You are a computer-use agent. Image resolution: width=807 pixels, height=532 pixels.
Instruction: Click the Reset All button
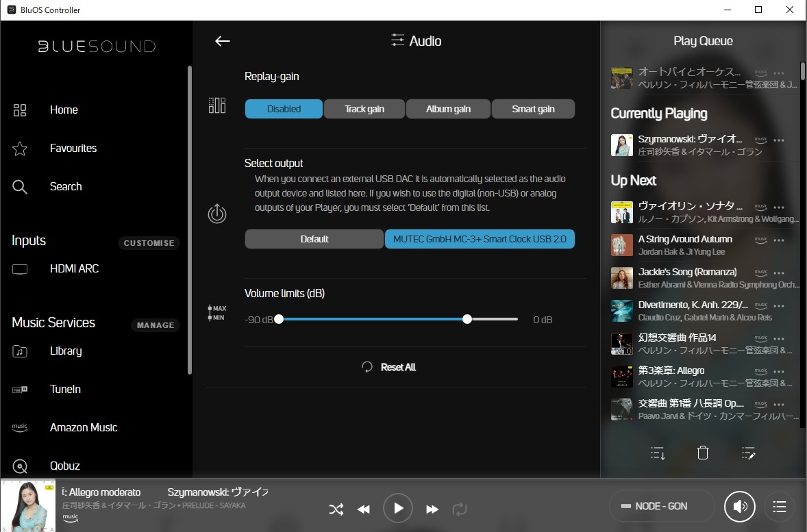click(389, 367)
